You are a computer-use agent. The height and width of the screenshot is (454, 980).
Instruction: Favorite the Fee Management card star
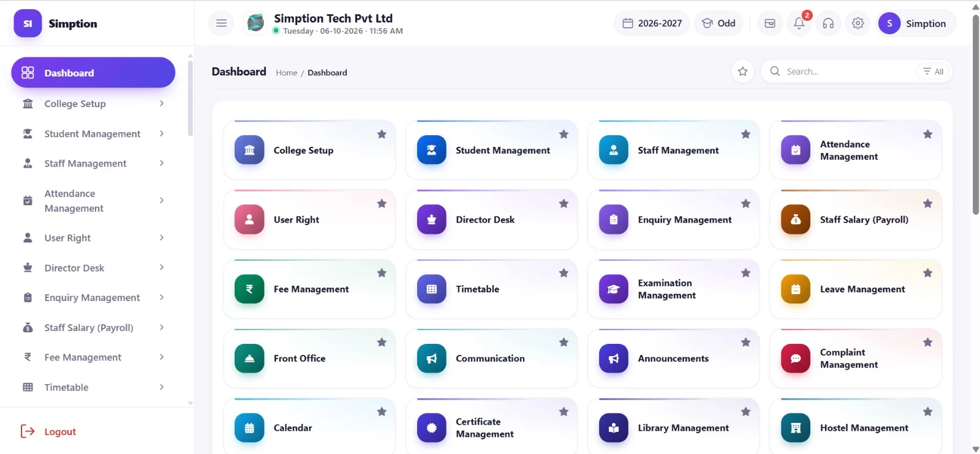382,273
